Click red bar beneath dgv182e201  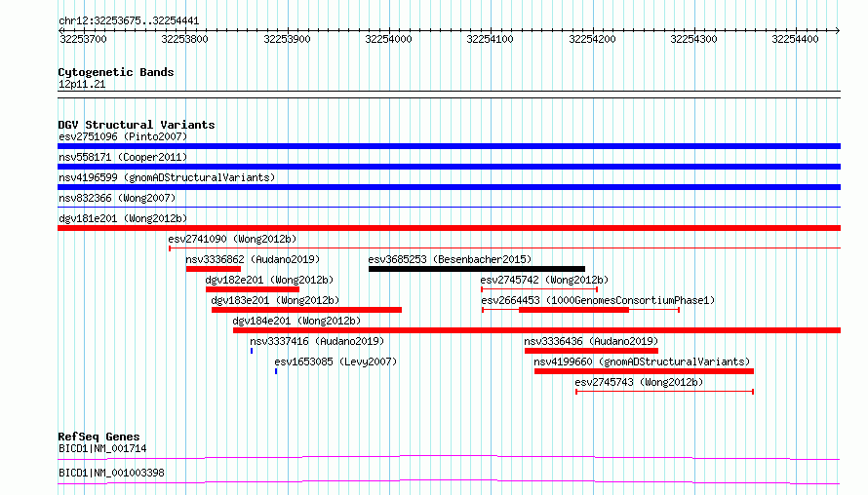[x=253, y=289]
